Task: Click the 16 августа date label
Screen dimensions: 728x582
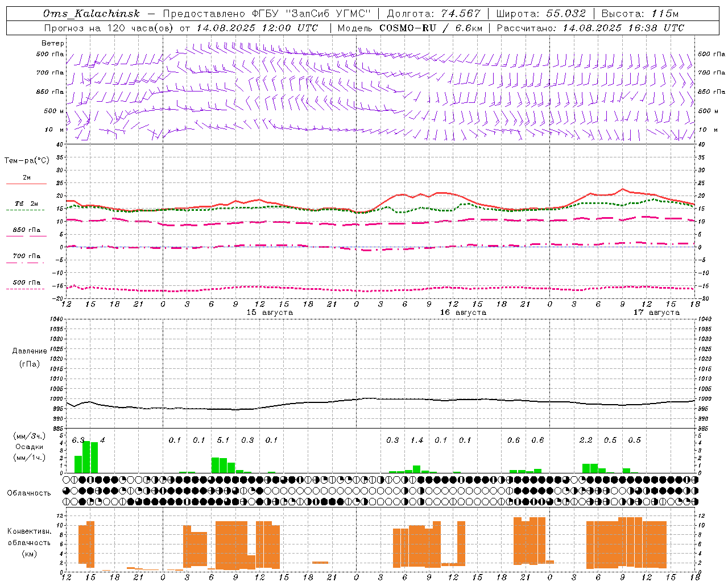Action: coord(463,313)
